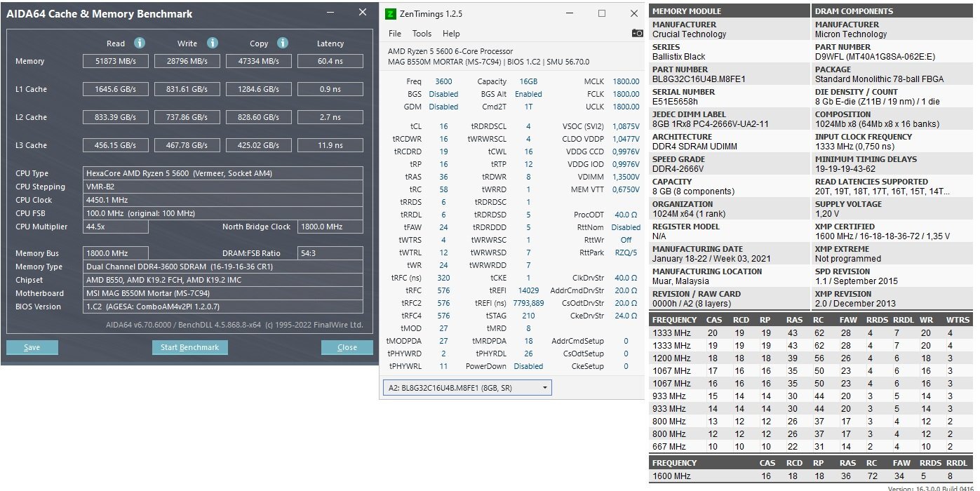Click the 667 MHz frequency row
Screen dimensions: 980x491
(x=811, y=447)
